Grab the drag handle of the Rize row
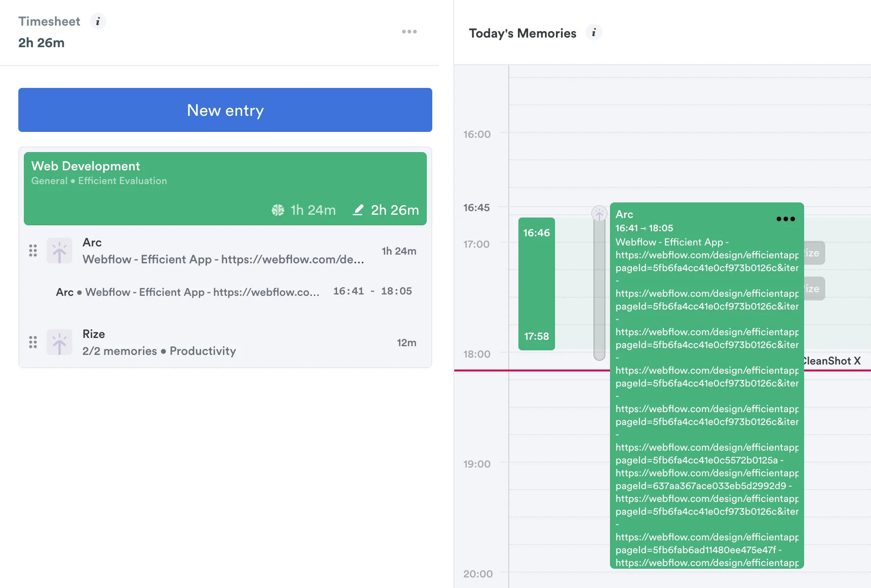Image resolution: width=871 pixels, height=588 pixels. 33,342
